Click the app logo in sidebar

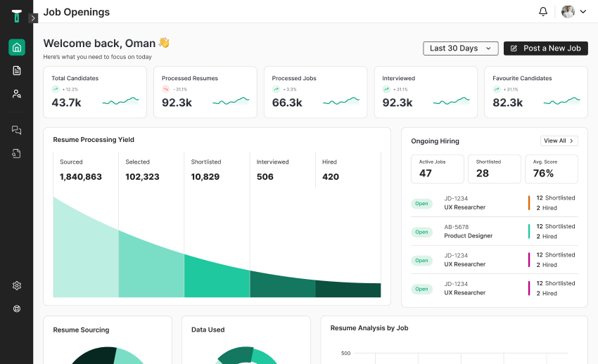(x=16, y=16)
